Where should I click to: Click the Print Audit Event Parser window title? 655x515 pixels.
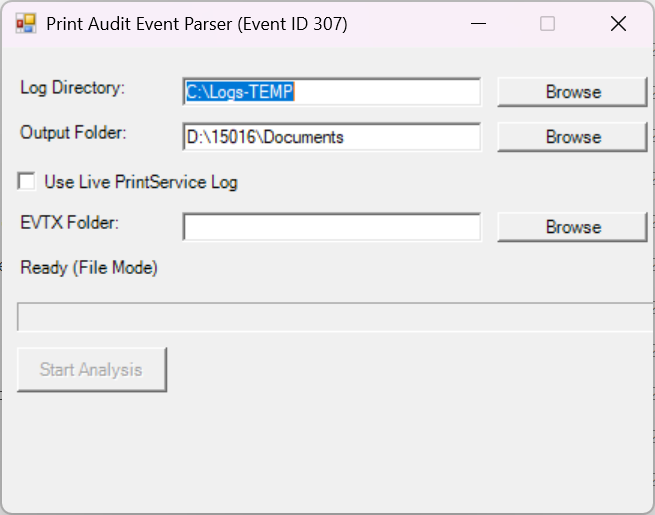point(197,24)
